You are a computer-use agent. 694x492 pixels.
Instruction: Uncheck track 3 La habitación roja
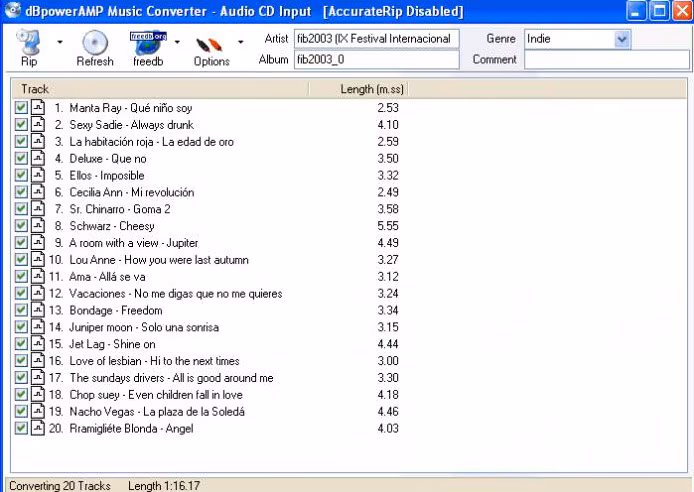[x=21, y=141]
